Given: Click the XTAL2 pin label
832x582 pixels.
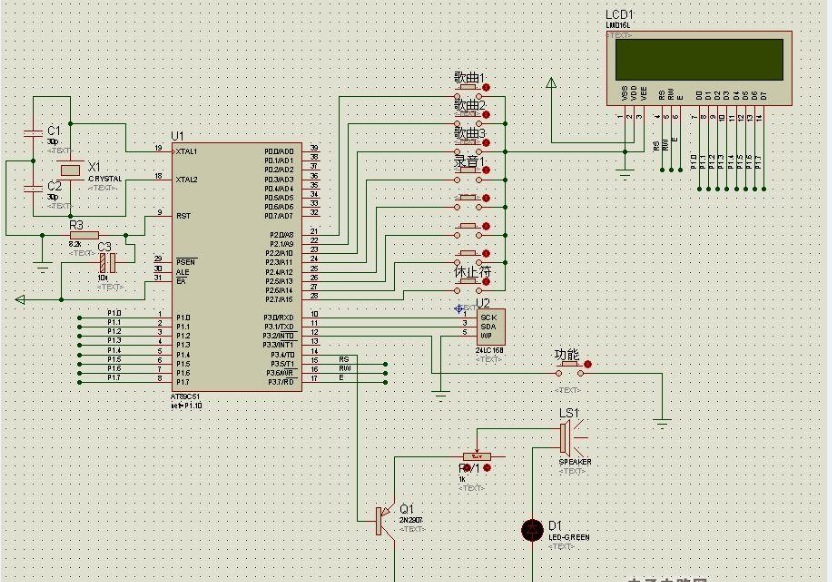Looking at the screenshot, I should pyautogui.click(x=187, y=179).
